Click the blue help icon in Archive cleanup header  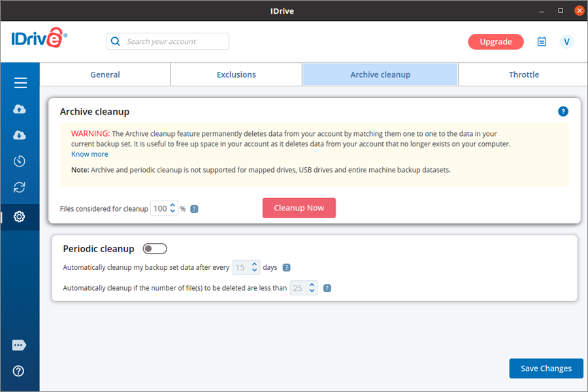[563, 112]
